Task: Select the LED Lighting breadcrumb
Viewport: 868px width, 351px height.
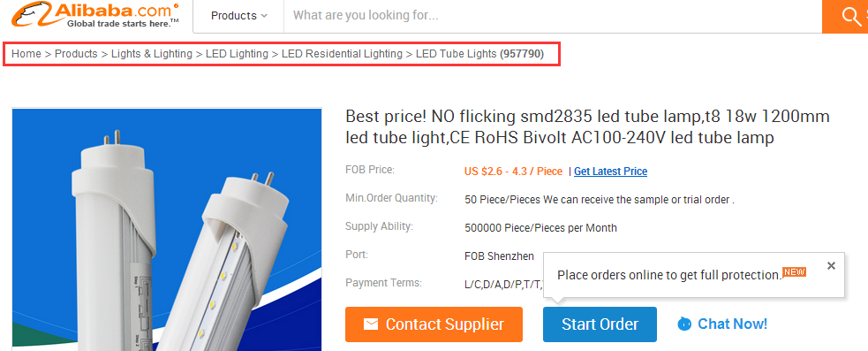Action: pyautogui.click(x=237, y=54)
